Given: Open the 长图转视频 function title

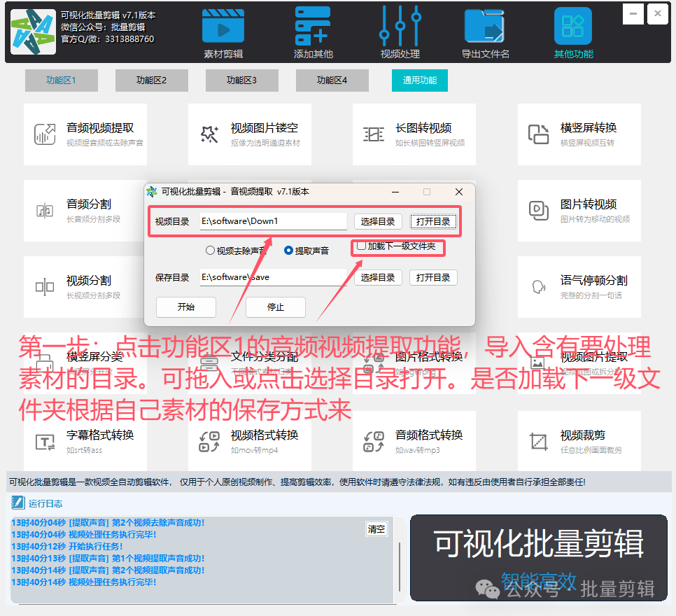Looking at the screenshot, I should pyautogui.click(x=423, y=127).
